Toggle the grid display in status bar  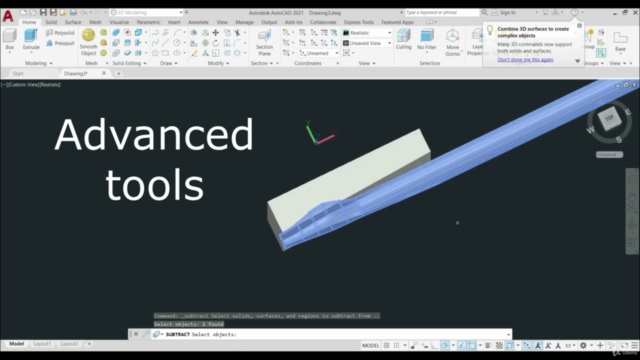pyautogui.click(x=387, y=345)
